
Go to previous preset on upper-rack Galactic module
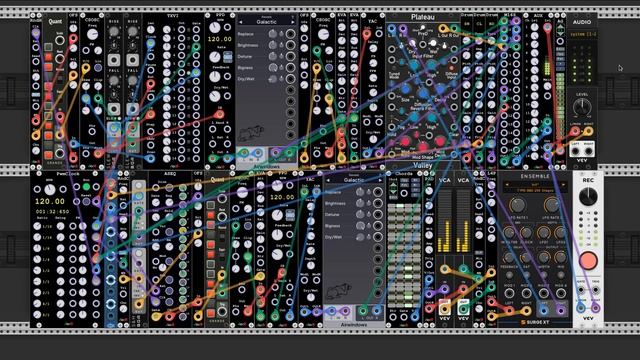240,22
